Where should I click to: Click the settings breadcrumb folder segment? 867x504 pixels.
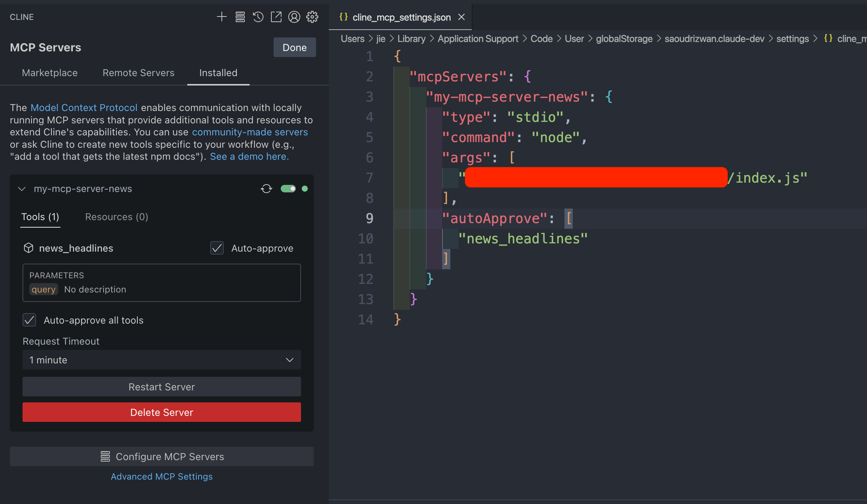792,39
